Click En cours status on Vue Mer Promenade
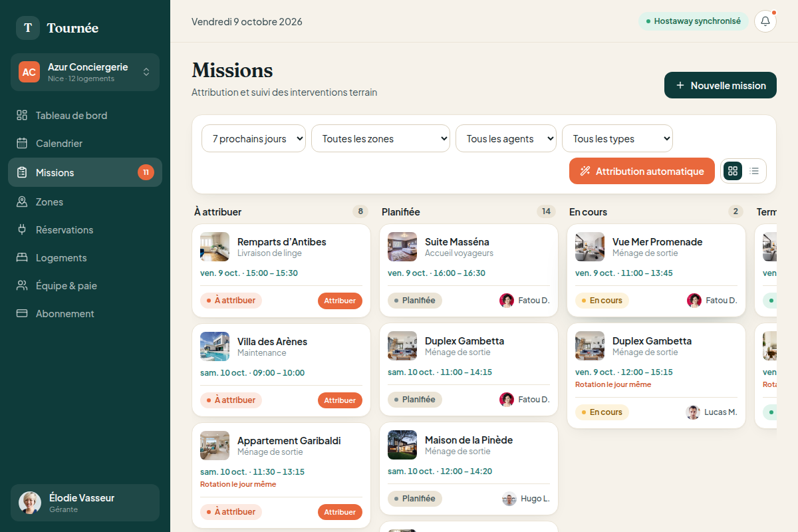Screen dimensions: 798x532 (602, 301)
